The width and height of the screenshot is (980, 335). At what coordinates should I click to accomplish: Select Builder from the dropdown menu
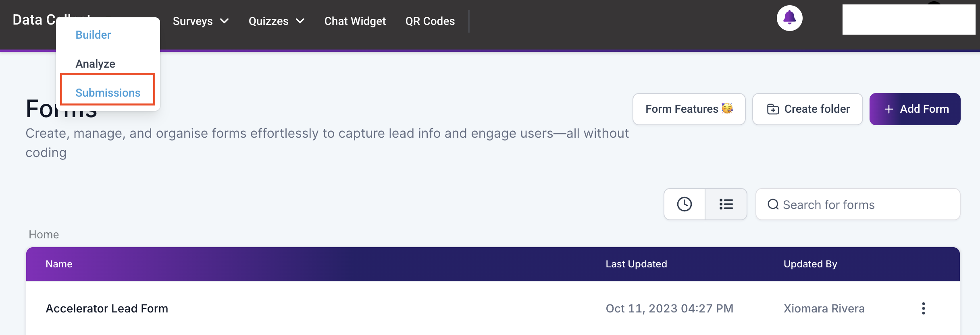93,35
